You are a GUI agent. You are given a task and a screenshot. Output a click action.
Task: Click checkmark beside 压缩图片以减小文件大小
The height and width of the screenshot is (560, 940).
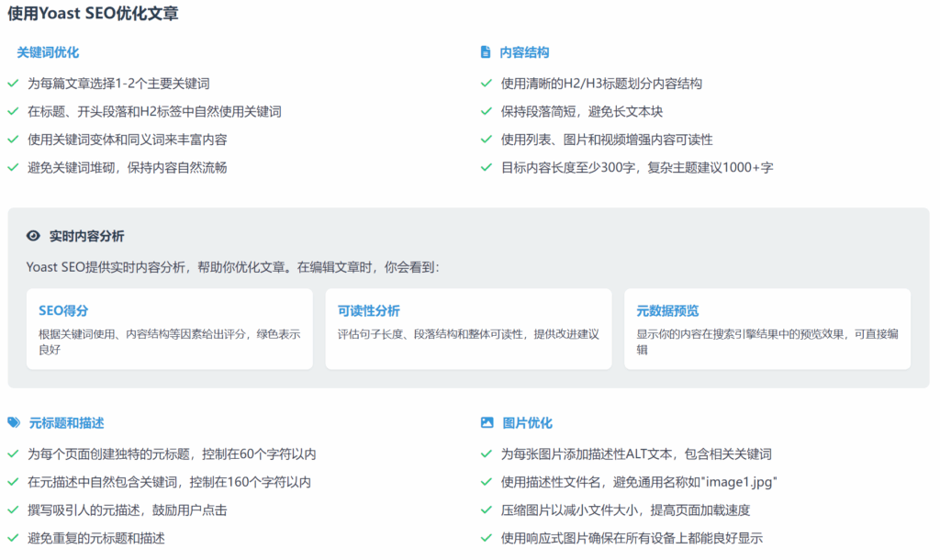(487, 510)
